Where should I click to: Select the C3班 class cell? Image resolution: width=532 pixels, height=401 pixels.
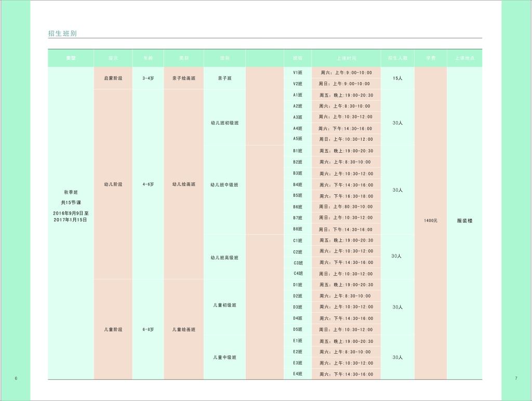coord(298,263)
